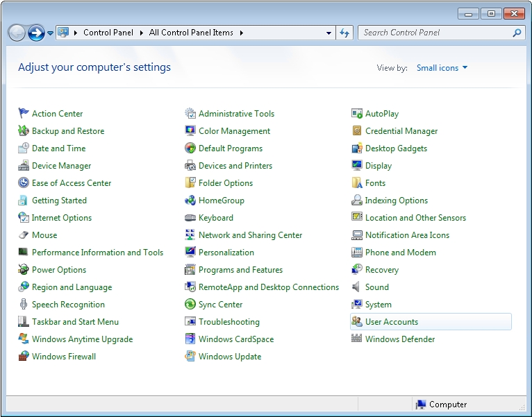Open recent pages dropdown beside Forward button
This screenshot has width=532, height=417.
coord(50,33)
